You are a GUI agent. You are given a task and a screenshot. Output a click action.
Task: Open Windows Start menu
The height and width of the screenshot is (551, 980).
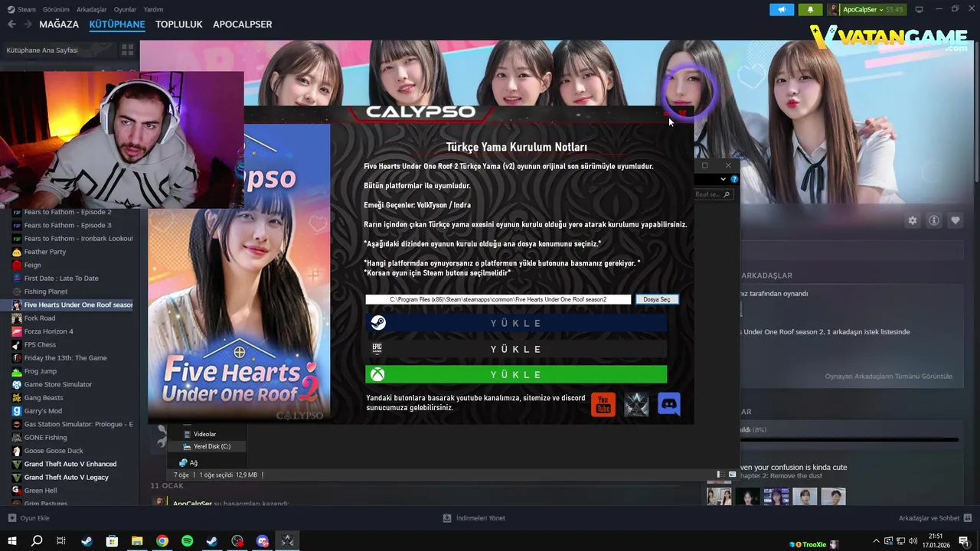pos(12,541)
